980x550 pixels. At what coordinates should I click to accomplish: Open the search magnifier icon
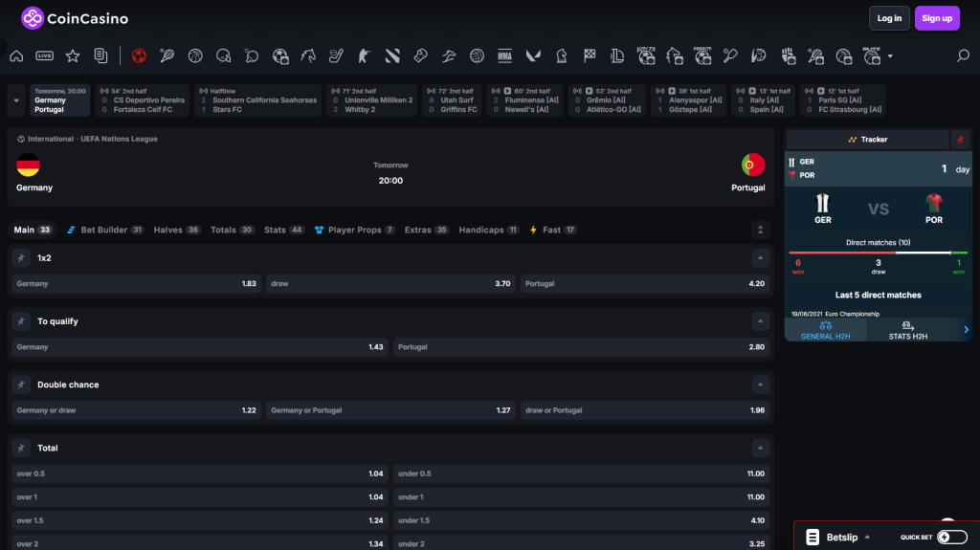pyautogui.click(x=963, y=56)
